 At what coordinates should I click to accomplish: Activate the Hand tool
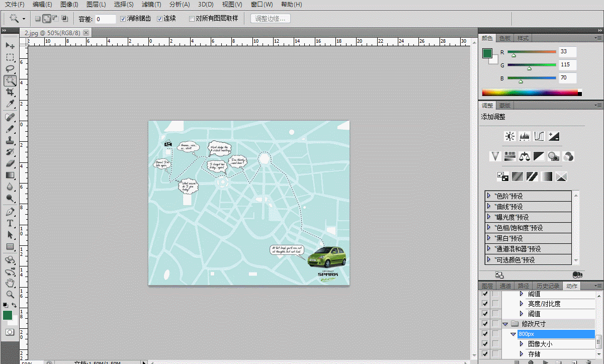tap(10, 283)
